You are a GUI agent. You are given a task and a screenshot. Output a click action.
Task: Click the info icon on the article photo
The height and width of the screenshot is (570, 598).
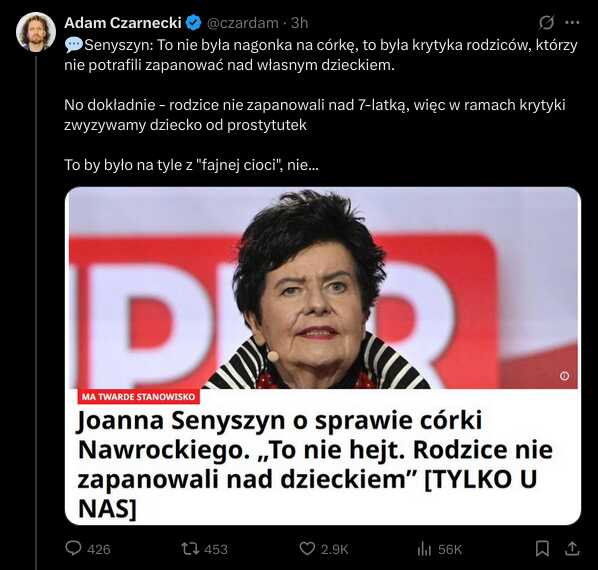(564, 376)
